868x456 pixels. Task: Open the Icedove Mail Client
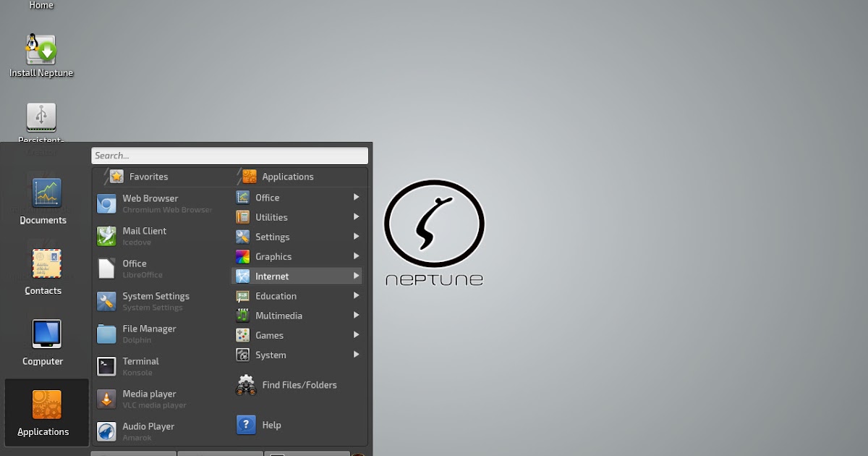(145, 236)
